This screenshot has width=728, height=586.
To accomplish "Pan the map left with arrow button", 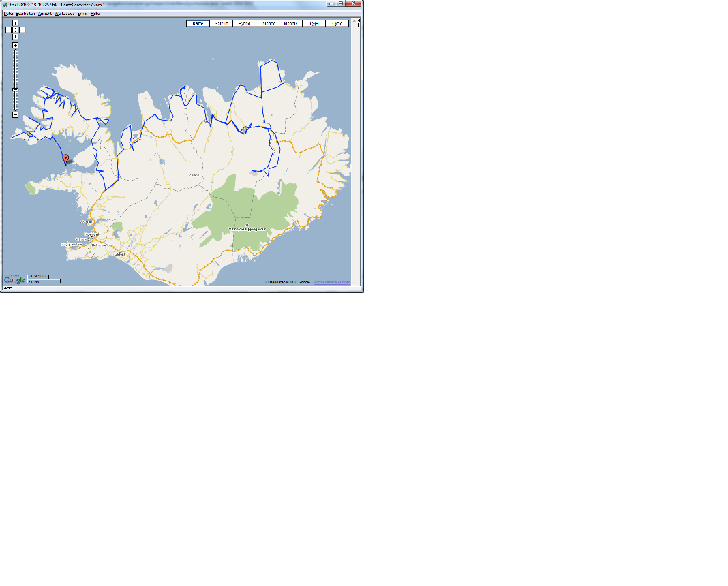I will (x=8, y=30).
